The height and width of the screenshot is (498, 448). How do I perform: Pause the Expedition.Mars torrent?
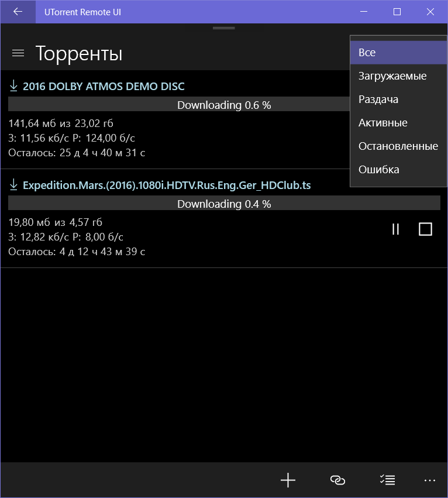coord(395,229)
